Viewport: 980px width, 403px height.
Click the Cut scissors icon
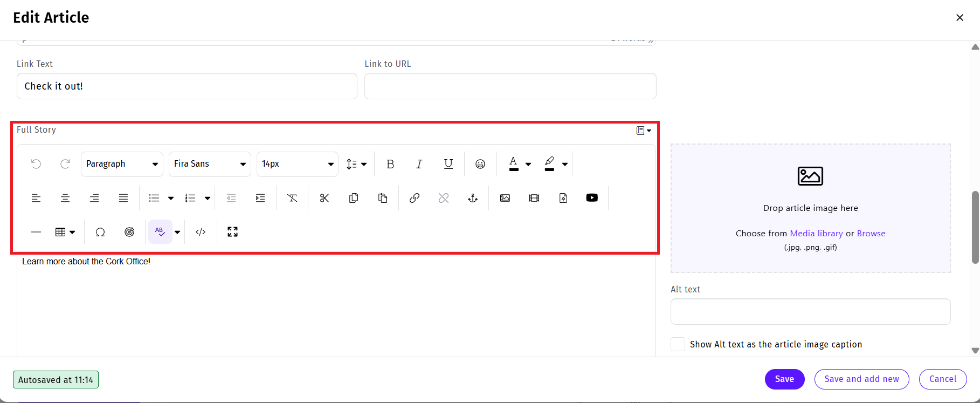coord(324,198)
